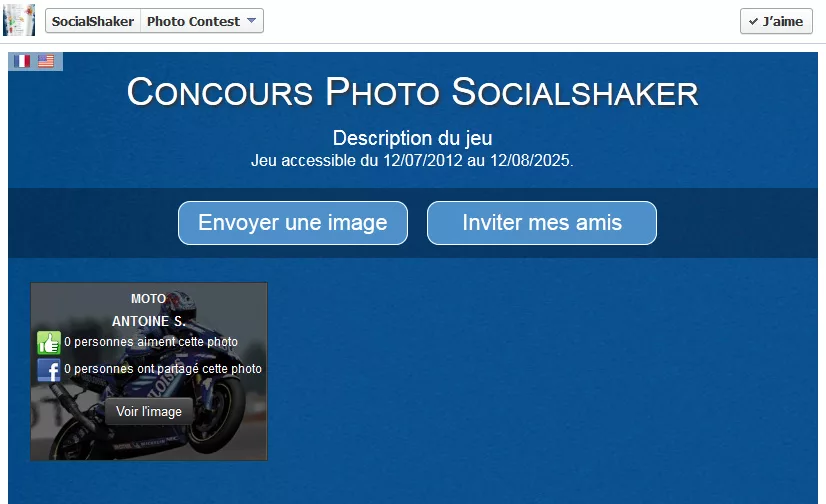This screenshot has width=826, height=504.
Task: Click Inviter mes amis button
Action: [542, 223]
